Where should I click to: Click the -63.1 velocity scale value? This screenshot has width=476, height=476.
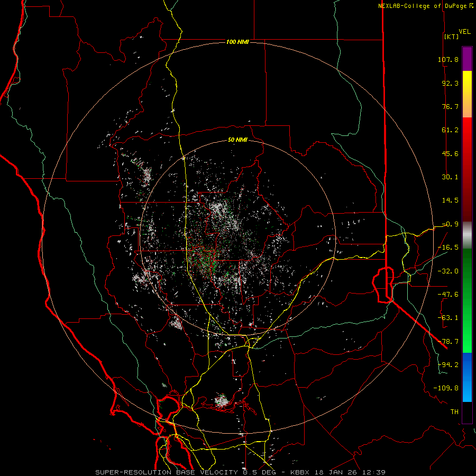click(448, 318)
